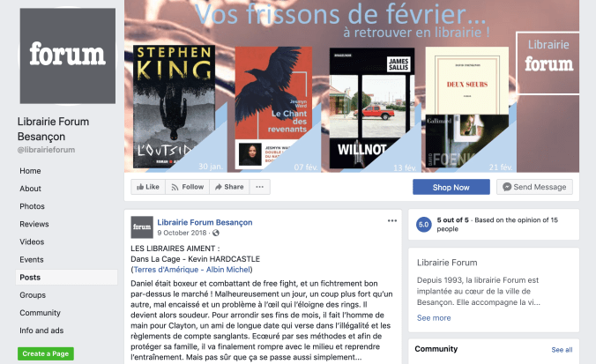Follow the page via RSS icon button

[x=188, y=187]
